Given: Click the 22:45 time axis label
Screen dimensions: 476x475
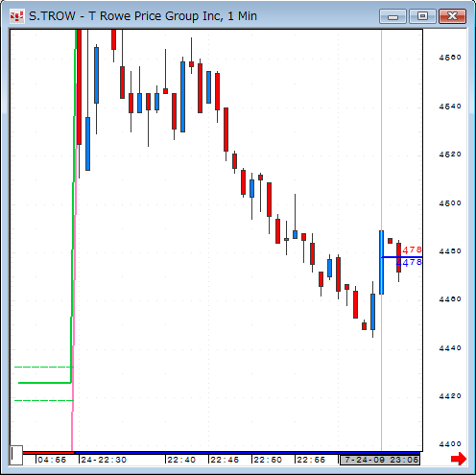Looking at the screenshot, I should (x=225, y=460).
